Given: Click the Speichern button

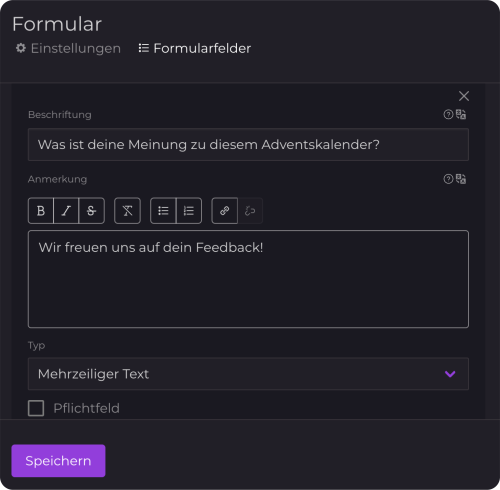Looking at the screenshot, I should (58, 461).
